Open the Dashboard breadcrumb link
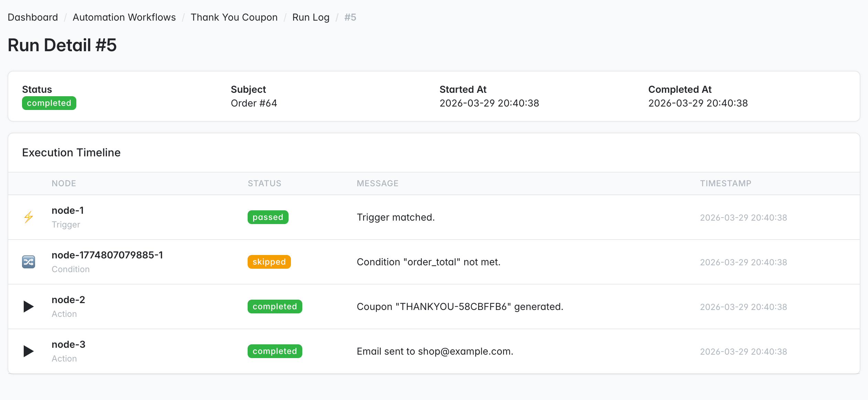This screenshot has width=868, height=400. [33, 17]
